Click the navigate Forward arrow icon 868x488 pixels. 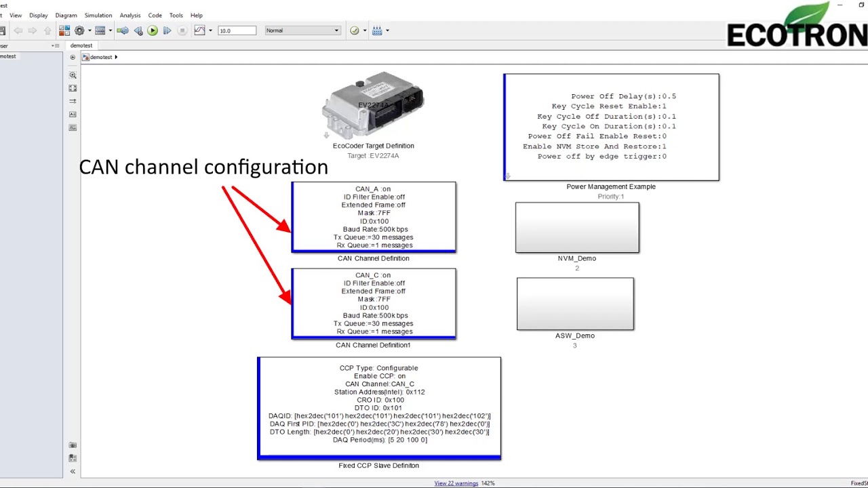click(33, 30)
